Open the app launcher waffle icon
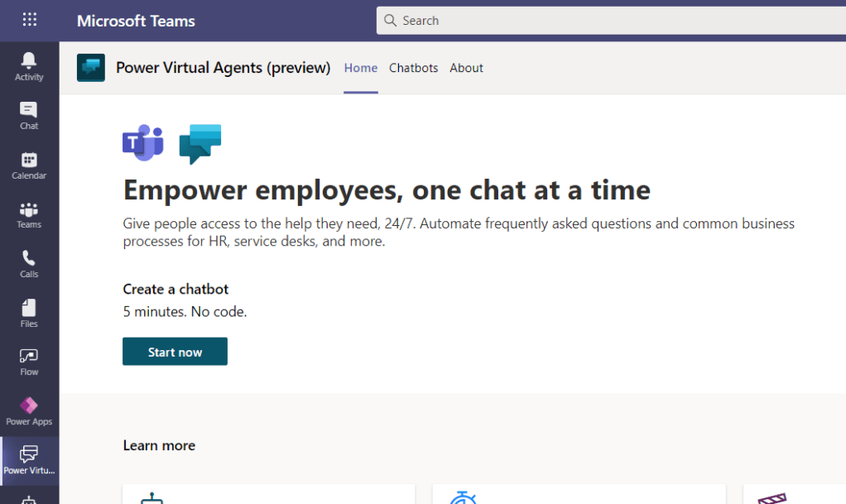The image size is (846, 504). tap(29, 20)
